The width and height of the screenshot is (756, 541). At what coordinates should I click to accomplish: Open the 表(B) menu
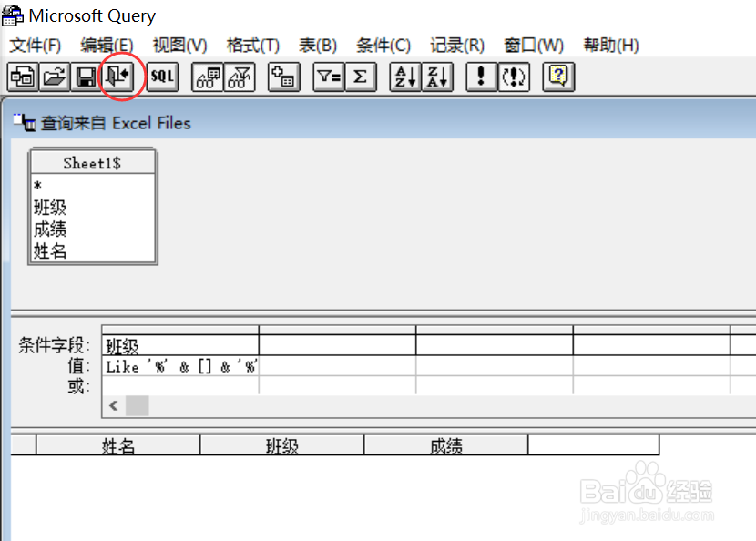point(318,46)
